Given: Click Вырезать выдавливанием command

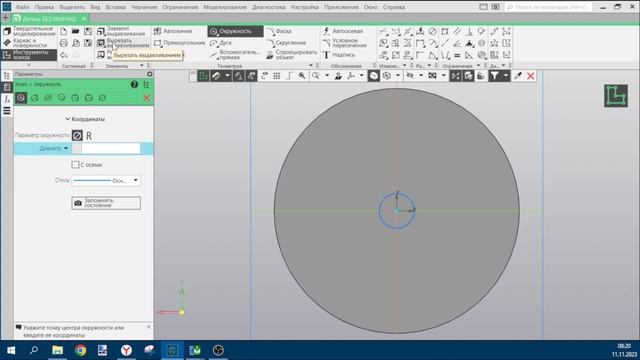Looking at the screenshot, I should click(x=123, y=43).
